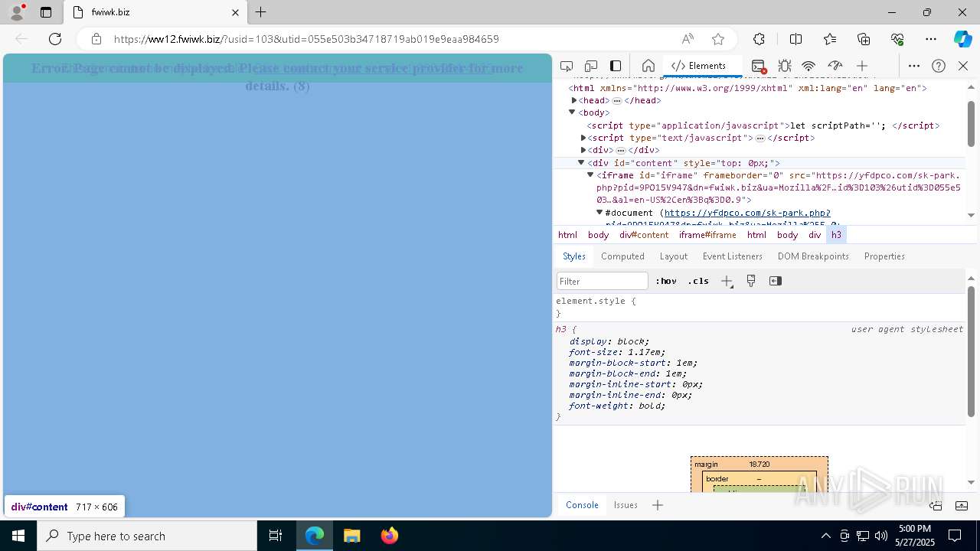Click the address bar URL

click(x=306, y=39)
